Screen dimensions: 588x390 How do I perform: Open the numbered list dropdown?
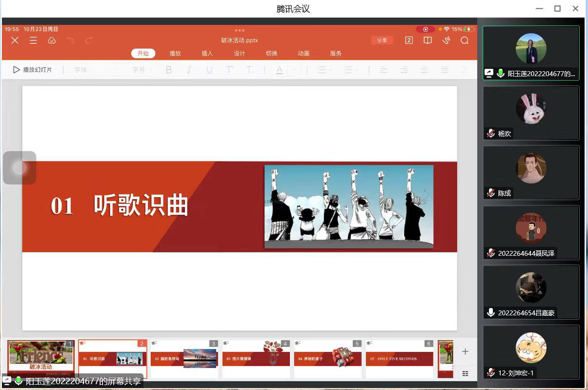point(351,70)
